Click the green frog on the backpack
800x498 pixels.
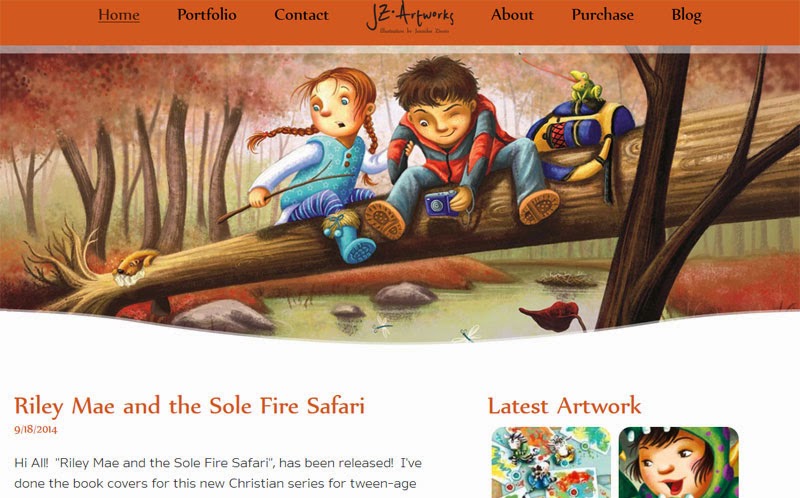[584, 87]
